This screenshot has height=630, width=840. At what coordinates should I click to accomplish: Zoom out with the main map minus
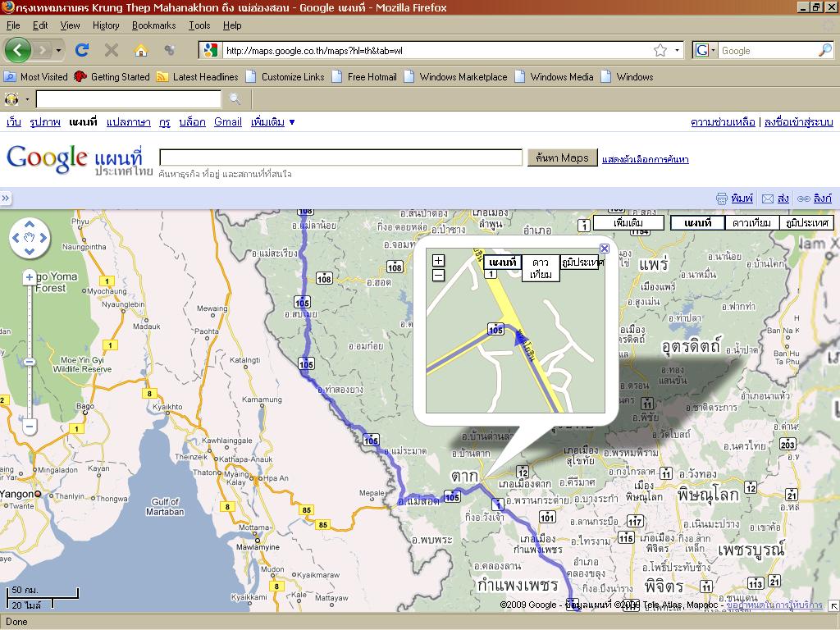click(30, 427)
